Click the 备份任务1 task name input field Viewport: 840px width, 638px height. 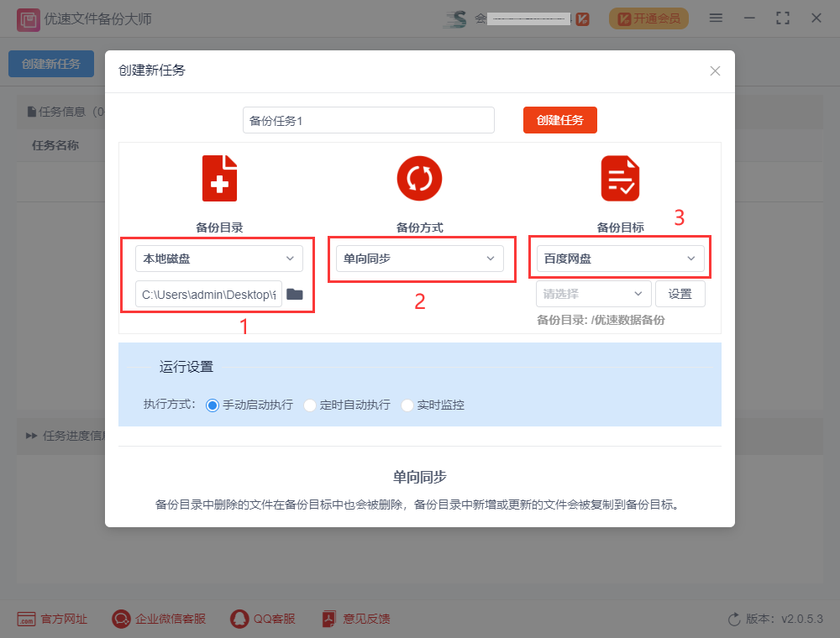coord(367,120)
